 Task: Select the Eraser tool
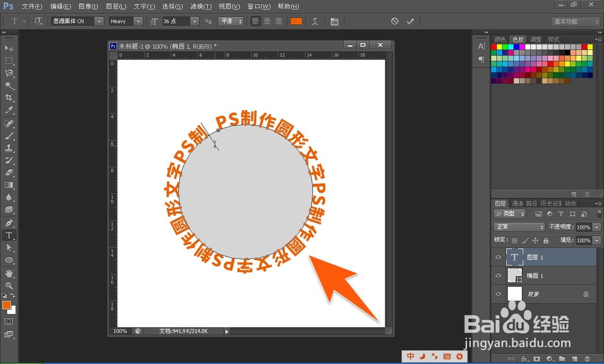(8, 173)
